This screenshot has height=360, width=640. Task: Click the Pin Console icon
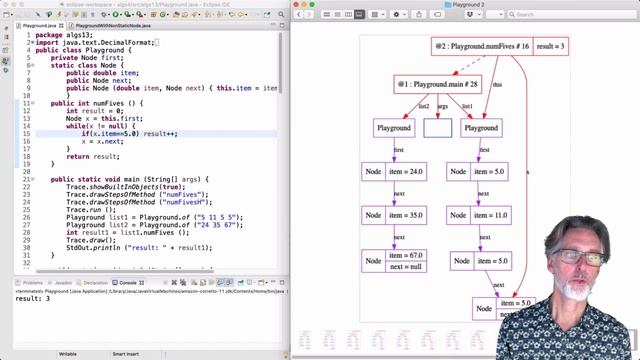point(241,282)
